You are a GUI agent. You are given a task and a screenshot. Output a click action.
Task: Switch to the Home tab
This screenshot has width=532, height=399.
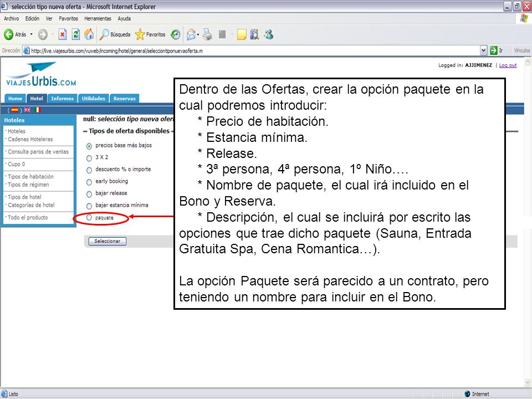pos(15,99)
